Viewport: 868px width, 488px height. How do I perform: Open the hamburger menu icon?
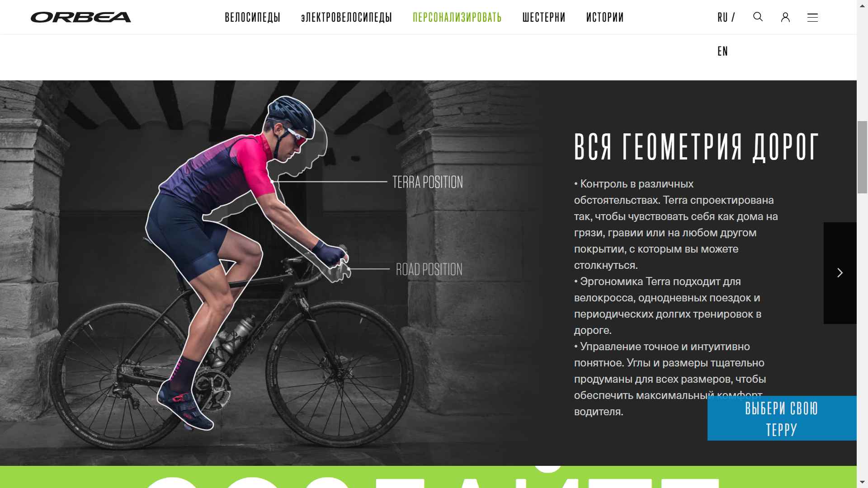pyautogui.click(x=812, y=18)
